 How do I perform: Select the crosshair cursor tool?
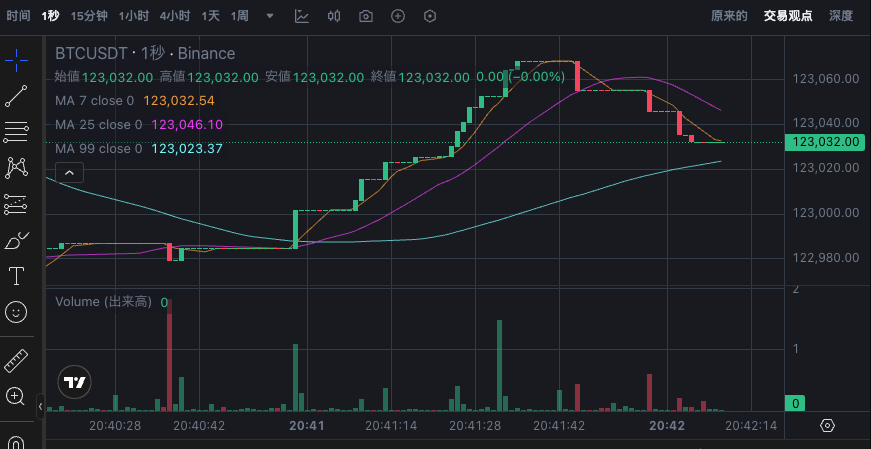17,60
